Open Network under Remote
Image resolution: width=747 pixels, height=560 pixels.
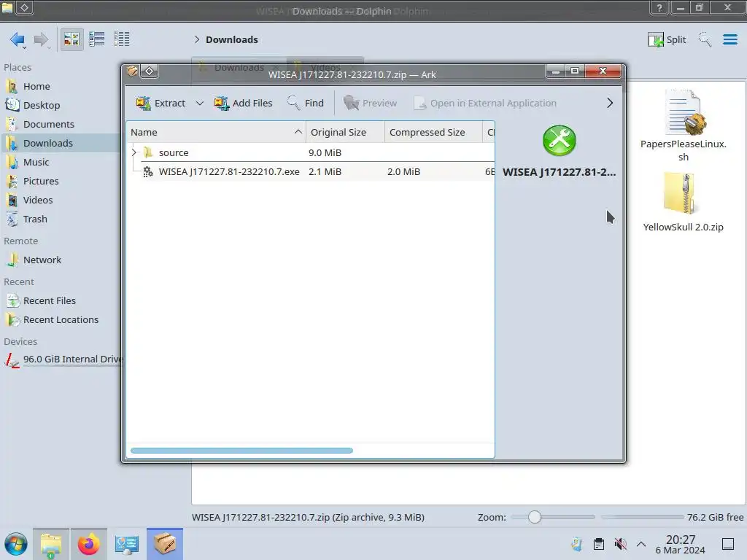point(60,260)
